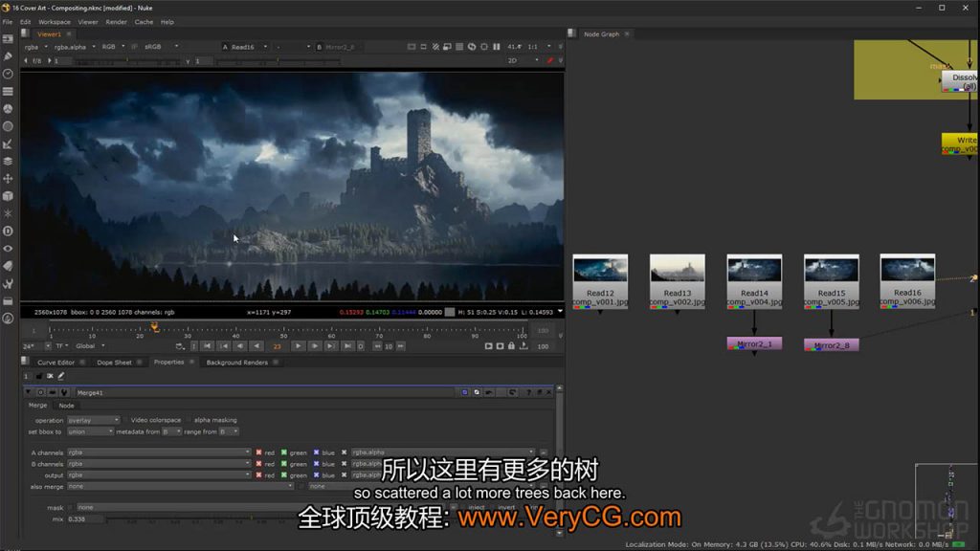Open the 3D nodes toolbar icon
Viewport: 980px width, 551px height.
[8, 196]
